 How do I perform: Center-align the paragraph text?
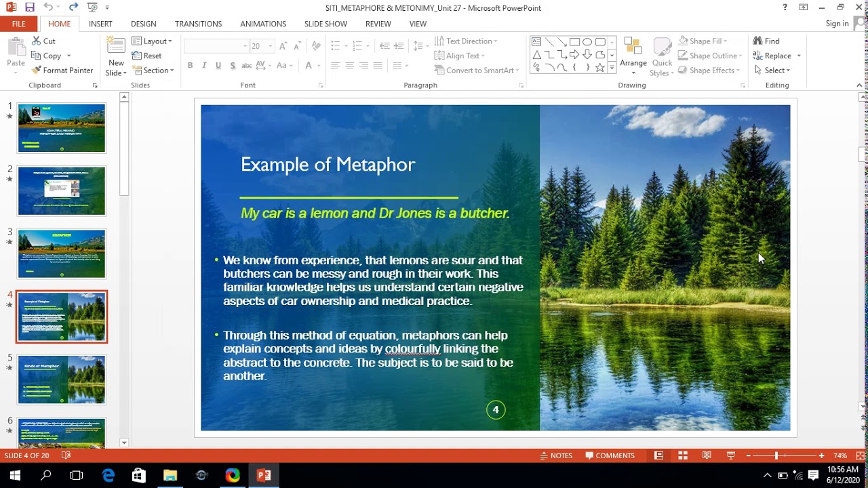tap(349, 66)
